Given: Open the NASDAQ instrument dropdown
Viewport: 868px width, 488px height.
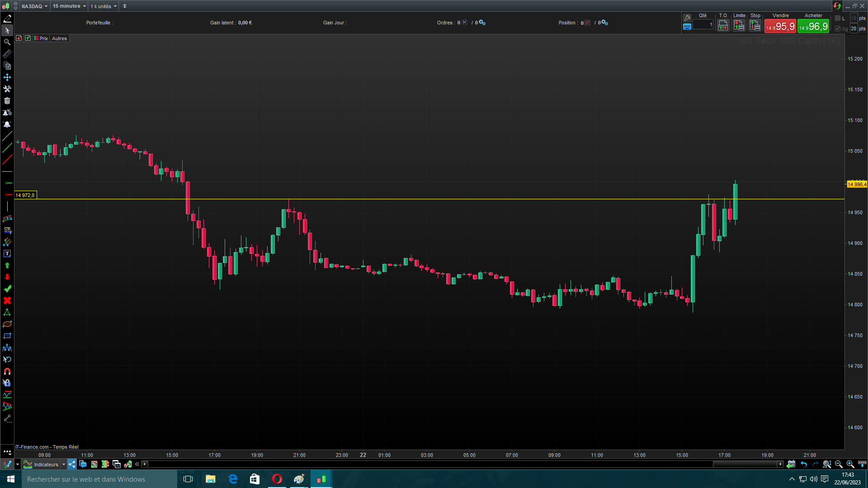Looking at the screenshot, I should (34, 6).
